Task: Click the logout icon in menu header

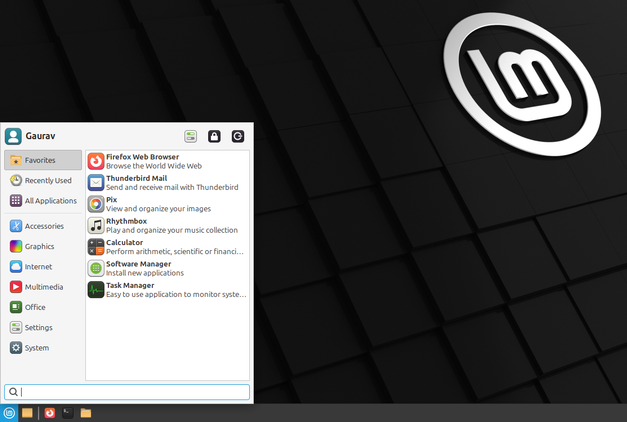Action: [x=238, y=136]
